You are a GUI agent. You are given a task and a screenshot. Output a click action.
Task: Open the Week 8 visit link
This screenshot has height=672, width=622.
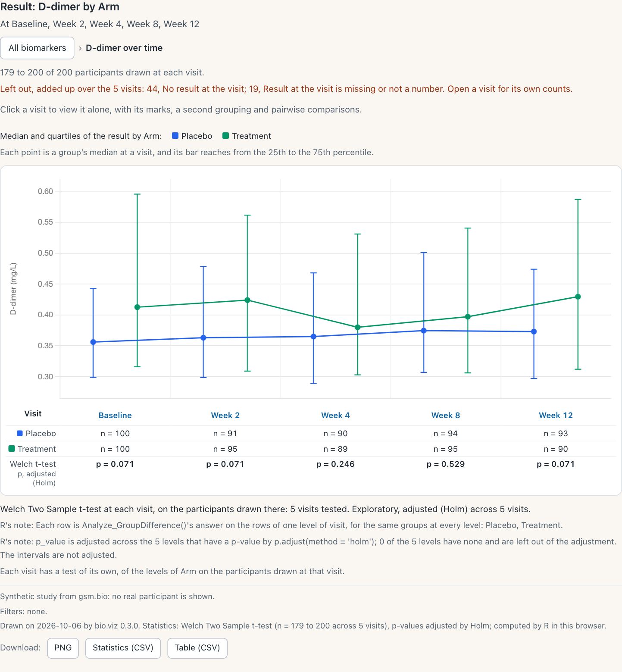tap(446, 416)
